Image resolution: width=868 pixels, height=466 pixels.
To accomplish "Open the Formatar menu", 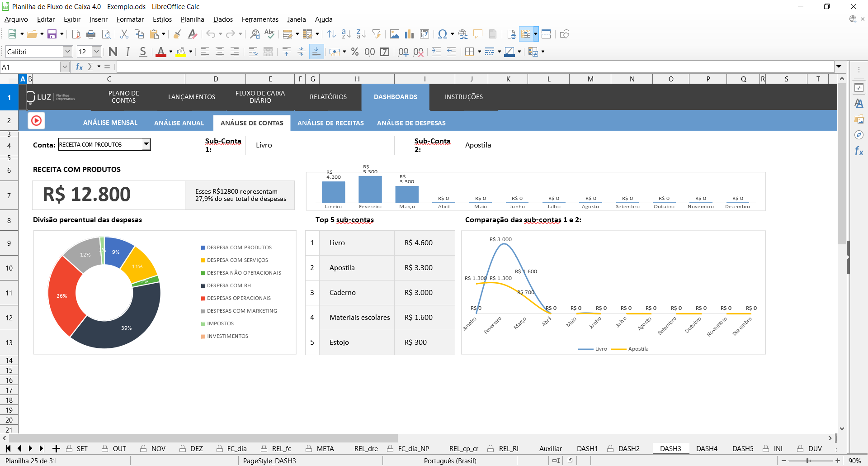I will point(130,19).
